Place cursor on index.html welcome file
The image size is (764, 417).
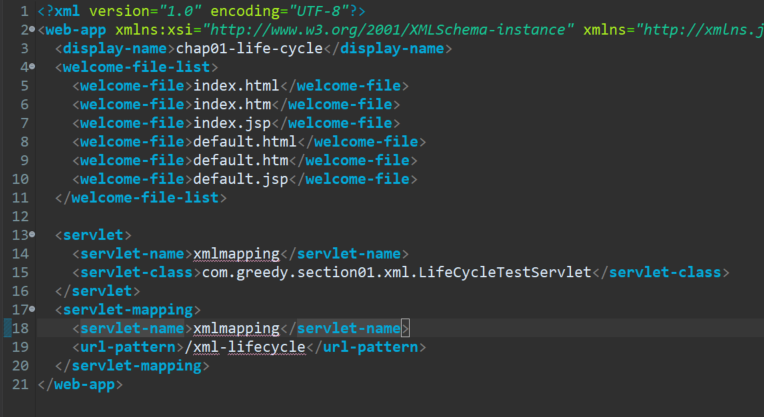(x=236, y=86)
